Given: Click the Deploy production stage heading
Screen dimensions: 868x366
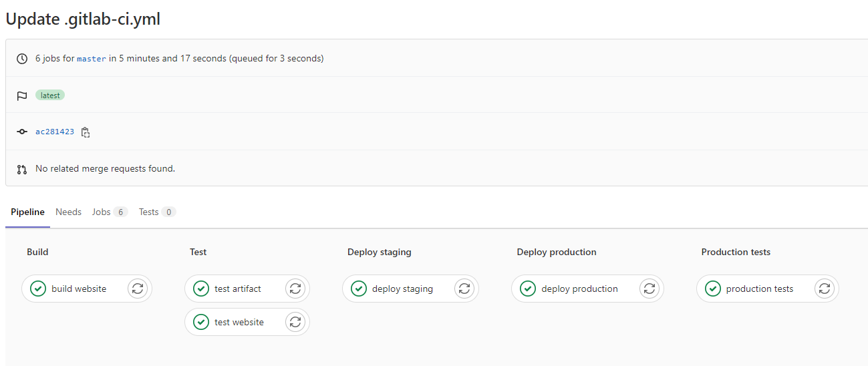Looking at the screenshot, I should [557, 252].
